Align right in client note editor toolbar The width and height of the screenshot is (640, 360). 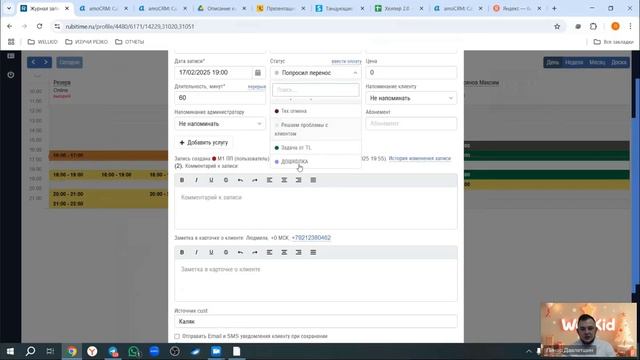299,252
